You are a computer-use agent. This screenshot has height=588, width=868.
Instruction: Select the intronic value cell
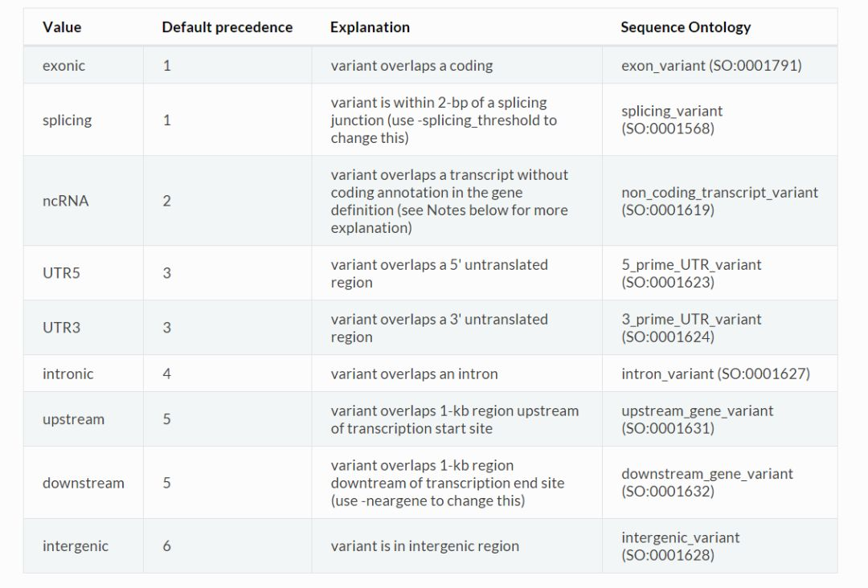68,374
